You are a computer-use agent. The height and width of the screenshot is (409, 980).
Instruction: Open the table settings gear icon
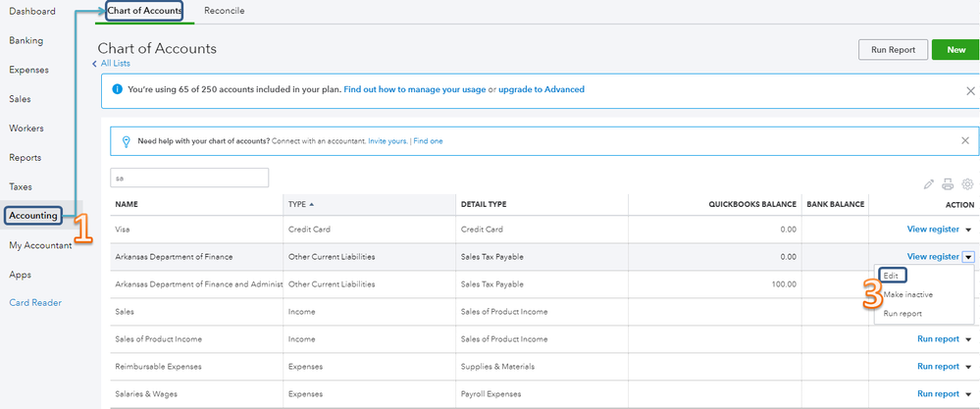[x=967, y=184]
